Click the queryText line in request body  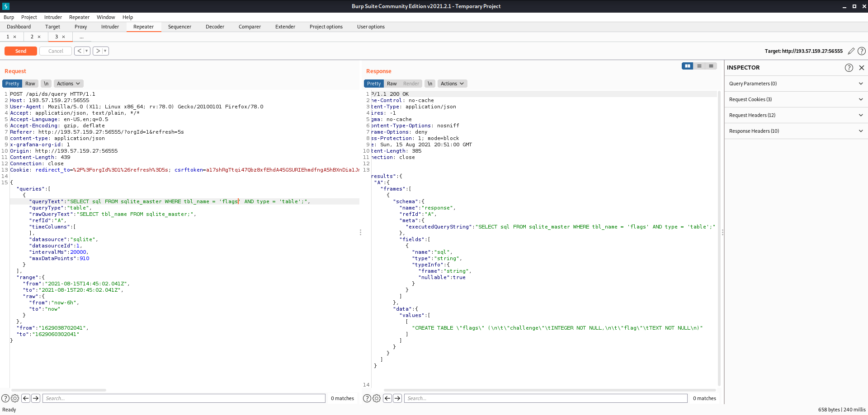(x=184, y=201)
